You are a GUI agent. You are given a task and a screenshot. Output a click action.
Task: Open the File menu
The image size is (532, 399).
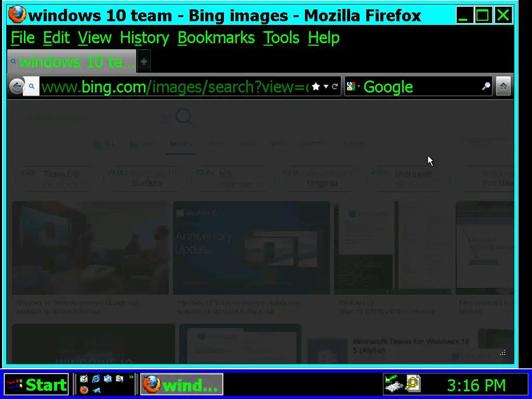pyautogui.click(x=23, y=37)
